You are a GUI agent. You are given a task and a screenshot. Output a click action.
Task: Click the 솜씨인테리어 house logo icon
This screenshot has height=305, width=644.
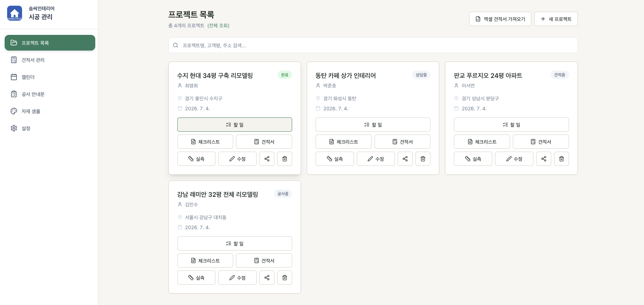tap(15, 13)
